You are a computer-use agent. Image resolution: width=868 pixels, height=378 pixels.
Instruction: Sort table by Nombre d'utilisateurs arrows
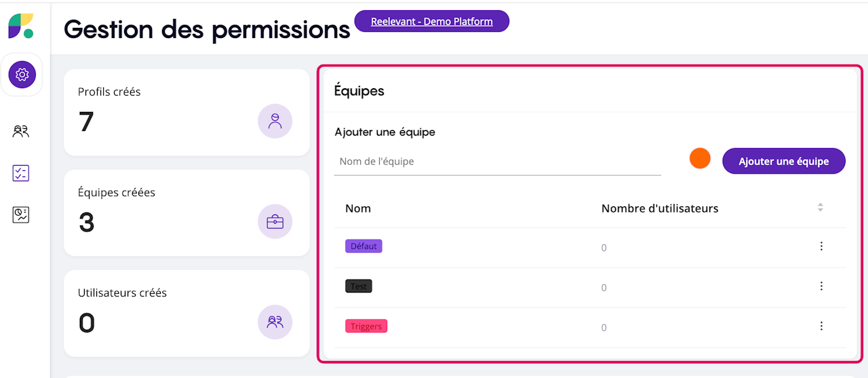(821, 208)
